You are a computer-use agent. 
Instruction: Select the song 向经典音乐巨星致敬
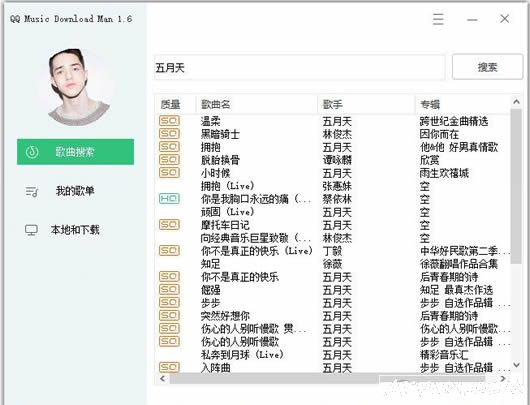pyautogui.click(x=256, y=238)
